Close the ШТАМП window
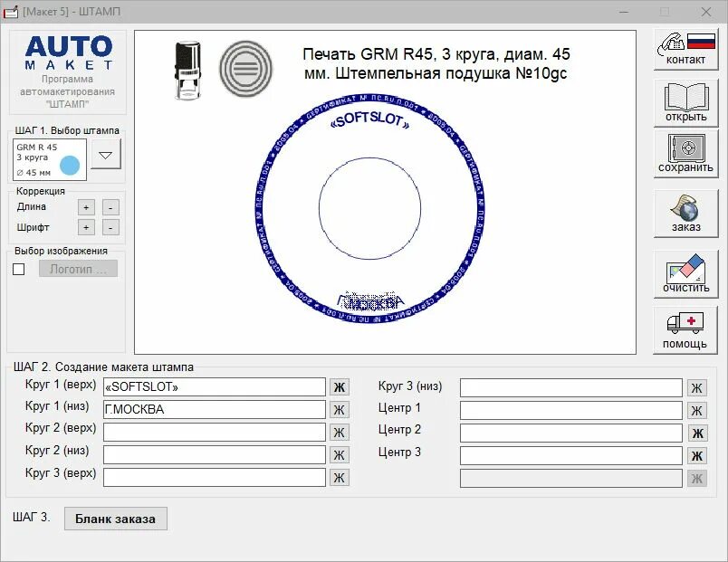Screen dimensions: 728x562 coord(705,12)
